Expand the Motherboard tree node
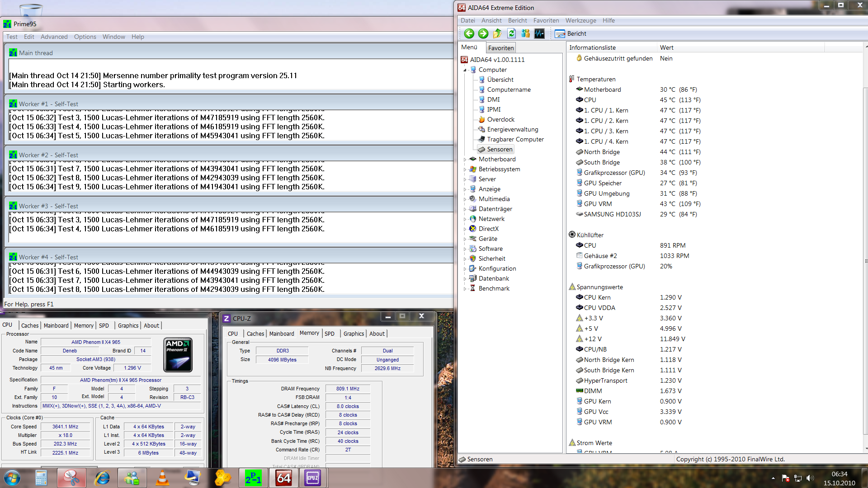This screenshot has width=868, height=488. pos(465,160)
